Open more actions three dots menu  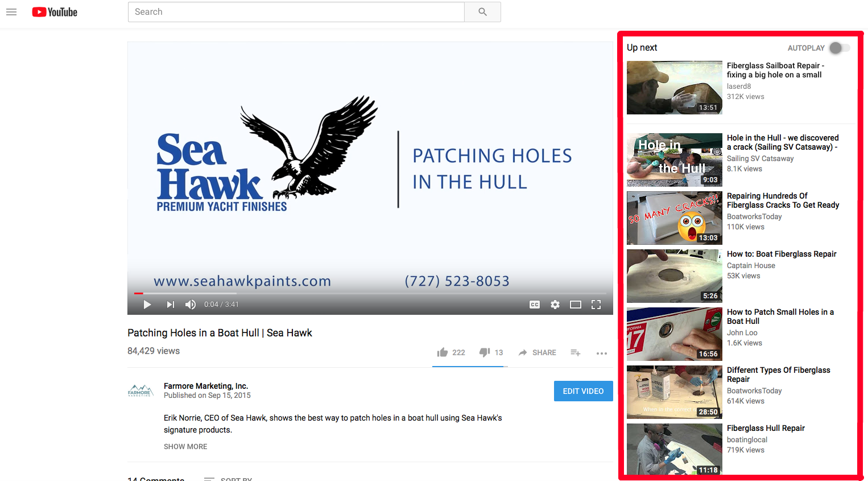click(x=602, y=353)
